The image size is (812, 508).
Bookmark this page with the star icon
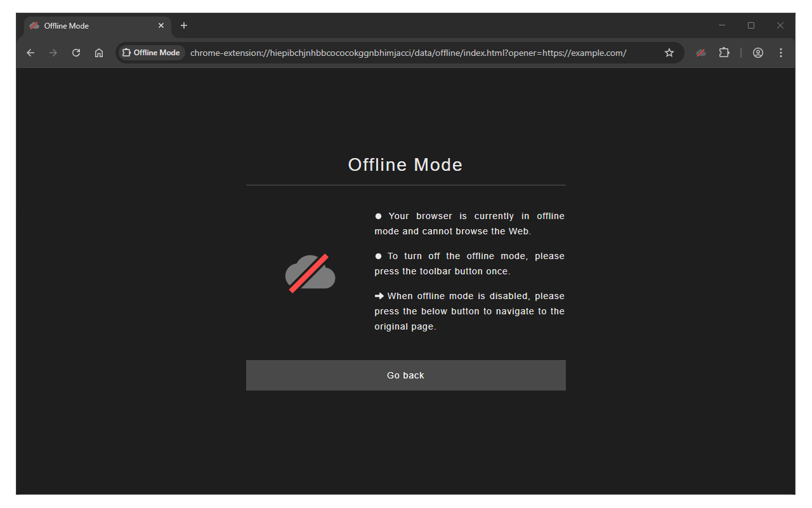click(x=669, y=53)
